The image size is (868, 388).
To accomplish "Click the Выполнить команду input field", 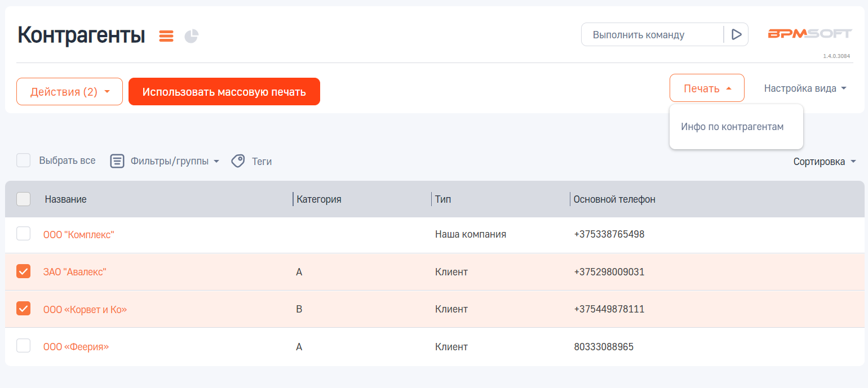I will 652,34.
